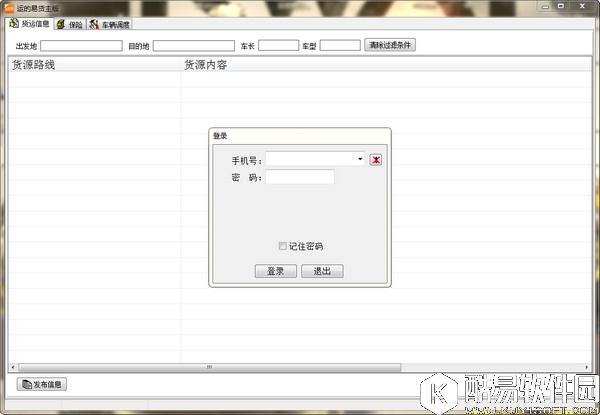
Task: Click the 车长 input field
Action: point(278,46)
